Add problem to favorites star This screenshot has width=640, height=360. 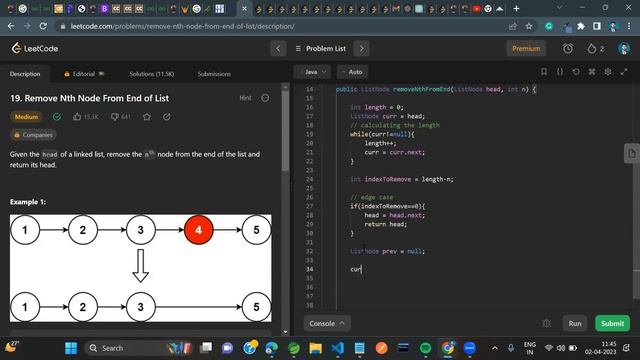coord(147,117)
